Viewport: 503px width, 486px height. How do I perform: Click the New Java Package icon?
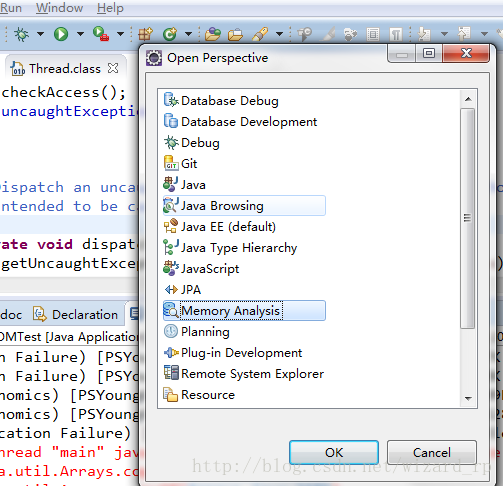[145, 34]
